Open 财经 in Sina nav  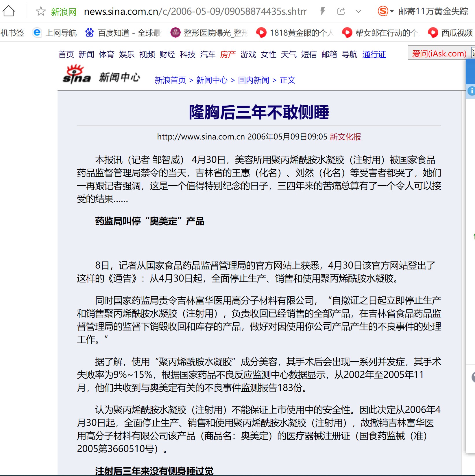(167, 54)
